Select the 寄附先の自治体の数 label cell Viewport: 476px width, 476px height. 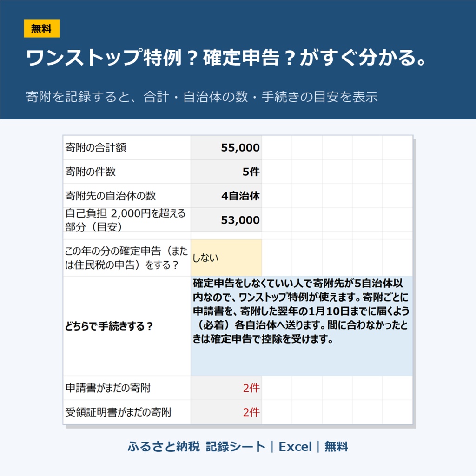coord(126,196)
